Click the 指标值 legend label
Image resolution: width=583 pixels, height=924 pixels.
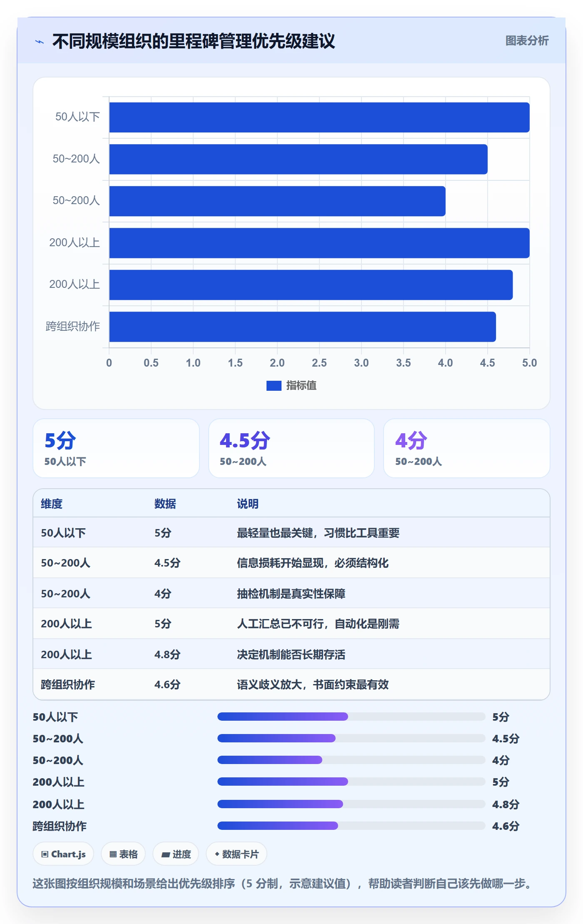tap(301, 386)
